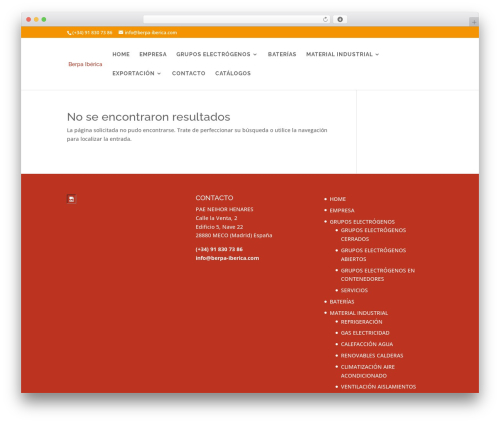
Task: Expand the Exportación menu chevron
Action: (159, 73)
